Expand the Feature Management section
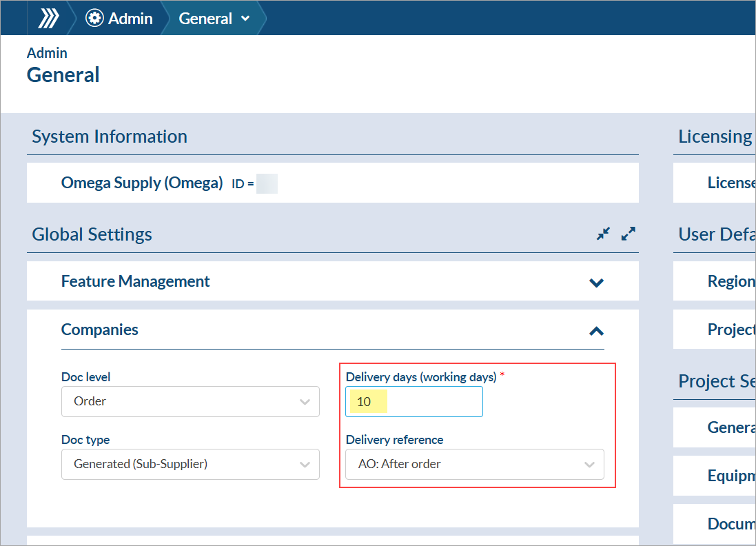Image resolution: width=756 pixels, height=546 pixels. (x=596, y=282)
